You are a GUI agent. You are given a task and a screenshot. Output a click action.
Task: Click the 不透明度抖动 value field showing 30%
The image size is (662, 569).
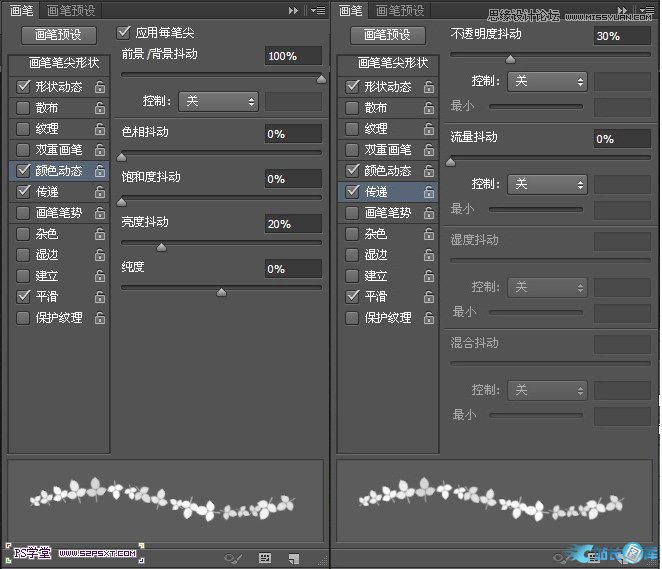coord(621,36)
